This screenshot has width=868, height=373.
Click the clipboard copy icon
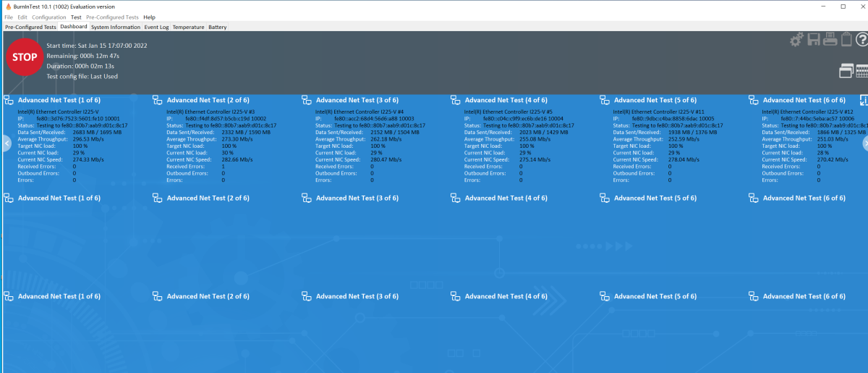click(x=846, y=40)
